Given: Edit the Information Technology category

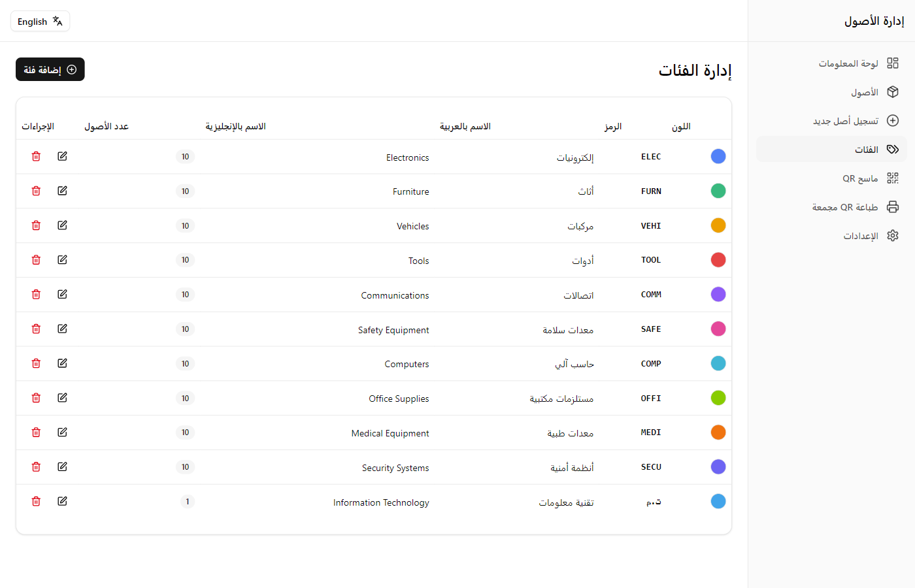Looking at the screenshot, I should coord(62,501).
